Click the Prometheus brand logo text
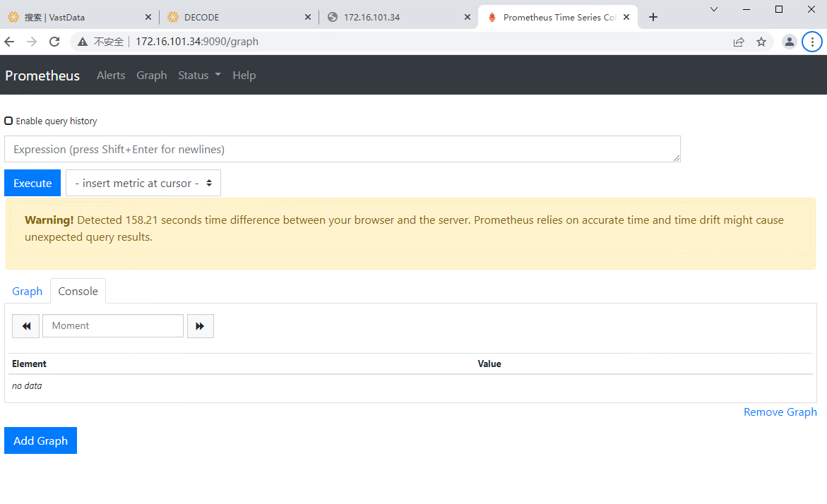This screenshot has height=504, width=827. pos(42,76)
